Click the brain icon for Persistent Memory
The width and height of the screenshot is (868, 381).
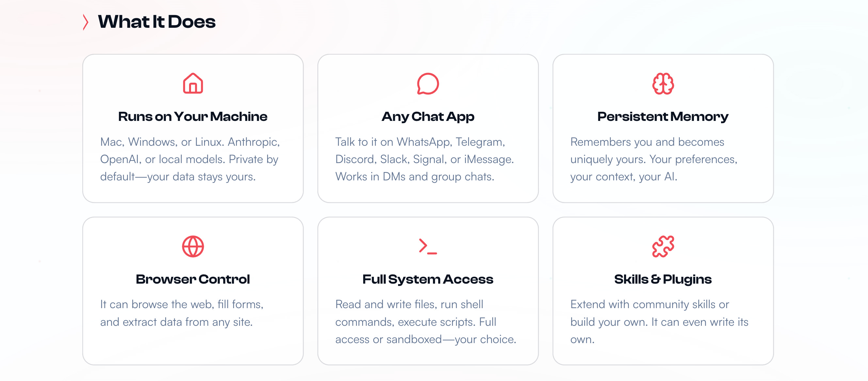(663, 84)
